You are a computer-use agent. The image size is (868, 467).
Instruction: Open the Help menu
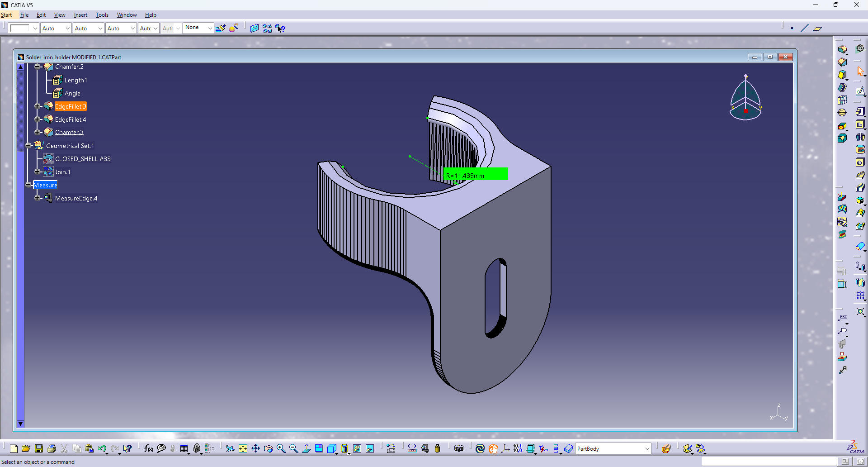pyautogui.click(x=151, y=15)
